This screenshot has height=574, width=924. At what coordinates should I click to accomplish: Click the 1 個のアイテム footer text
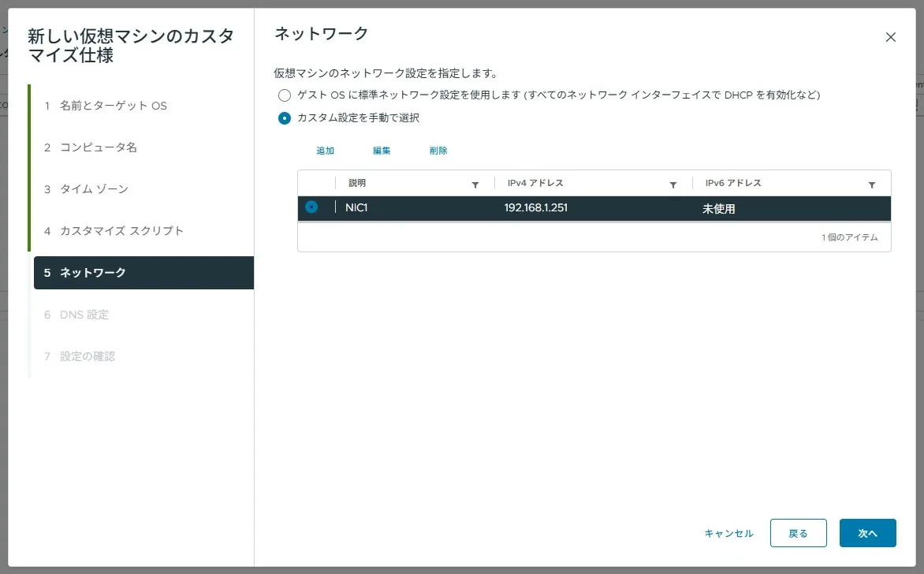tap(850, 237)
